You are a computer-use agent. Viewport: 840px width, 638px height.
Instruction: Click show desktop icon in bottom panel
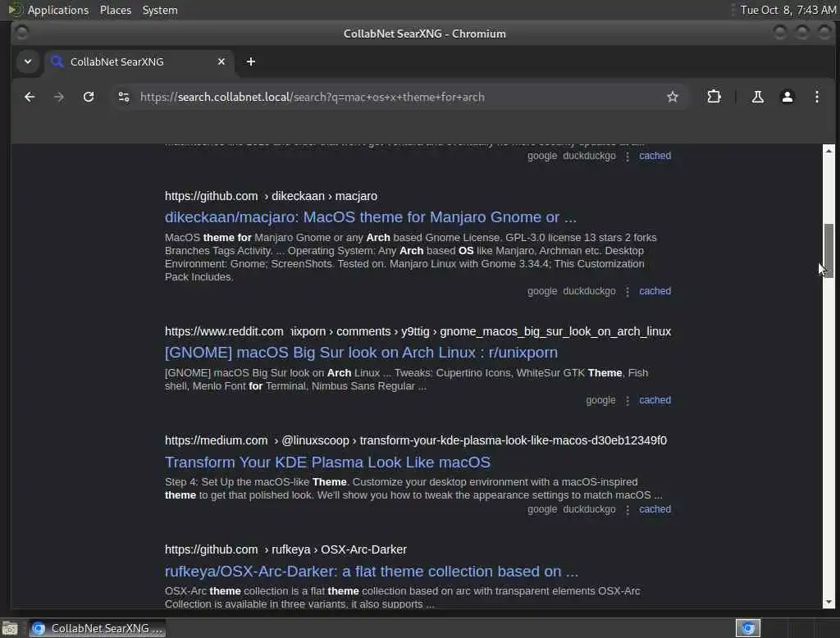click(10, 628)
